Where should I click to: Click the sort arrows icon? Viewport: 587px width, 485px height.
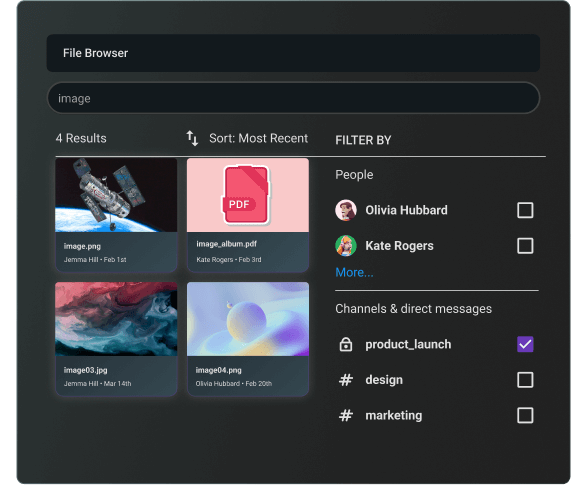point(192,138)
